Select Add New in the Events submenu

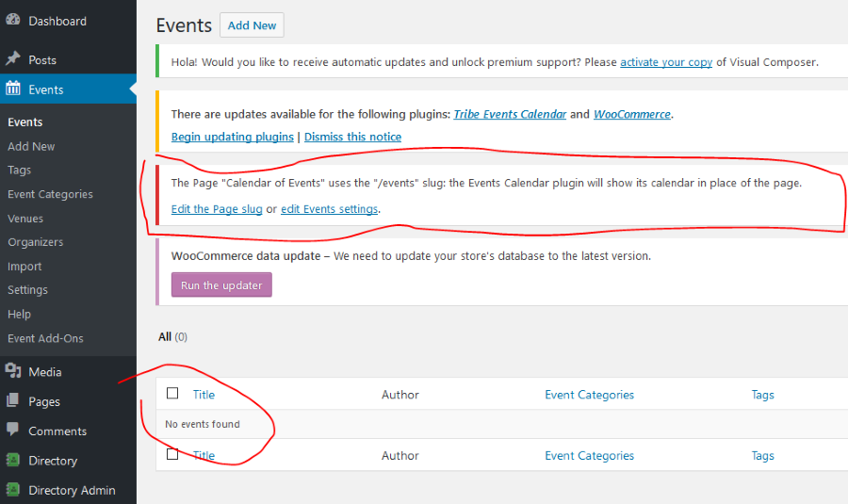click(31, 147)
